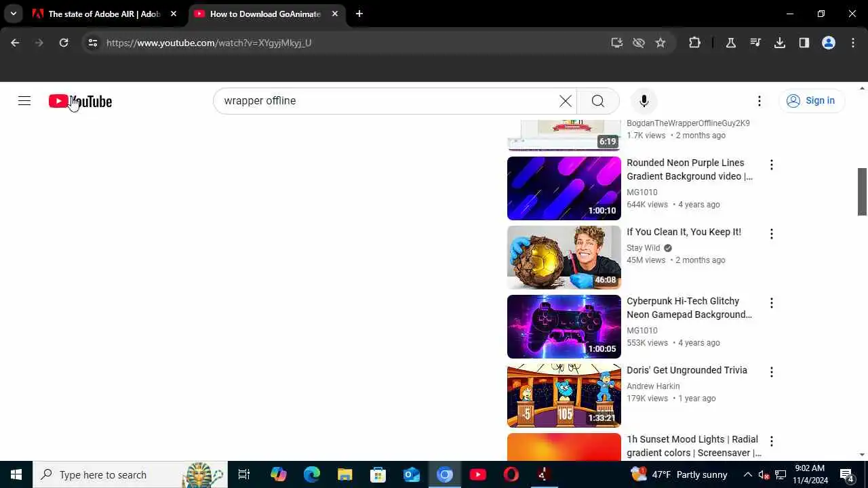Screen dimensions: 868x488
Task: Switch to The state of Adobe AIR tab
Action: click(x=105, y=14)
